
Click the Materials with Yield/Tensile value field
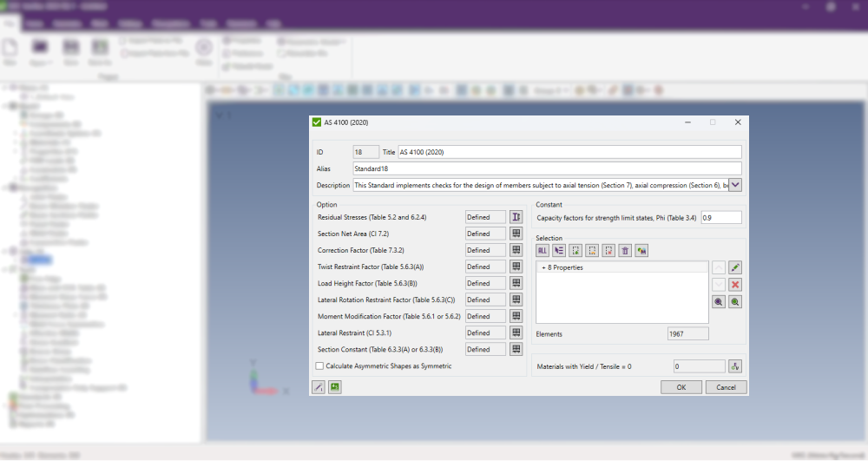tap(699, 366)
